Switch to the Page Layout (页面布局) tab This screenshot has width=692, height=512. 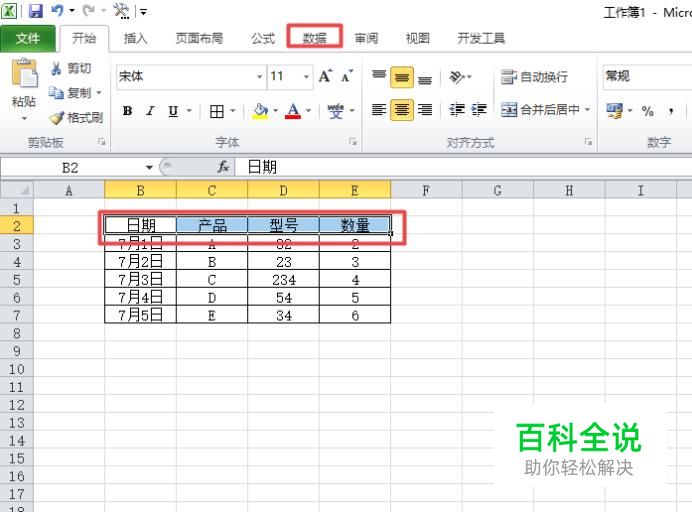click(199, 38)
